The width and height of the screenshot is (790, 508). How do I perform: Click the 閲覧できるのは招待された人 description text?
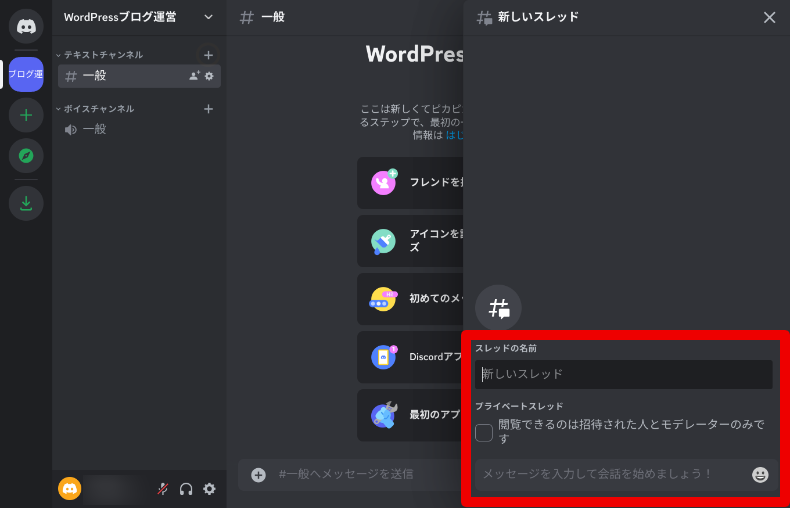(x=631, y=431)
